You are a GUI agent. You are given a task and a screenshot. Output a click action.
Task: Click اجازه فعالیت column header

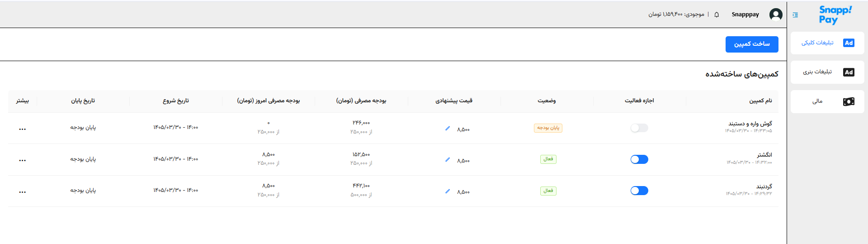(x=639, y=100)
